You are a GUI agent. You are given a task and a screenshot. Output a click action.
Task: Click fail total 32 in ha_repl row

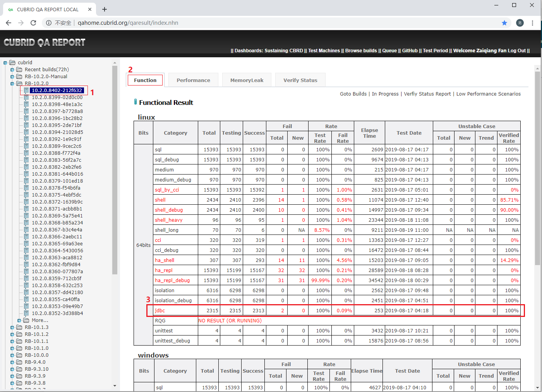tap(281, 270)
